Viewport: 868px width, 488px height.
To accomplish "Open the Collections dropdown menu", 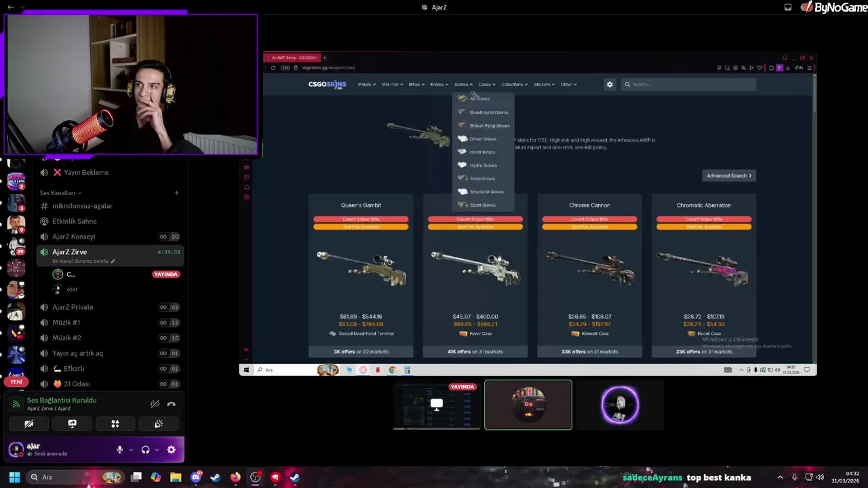I will point(515,85).
